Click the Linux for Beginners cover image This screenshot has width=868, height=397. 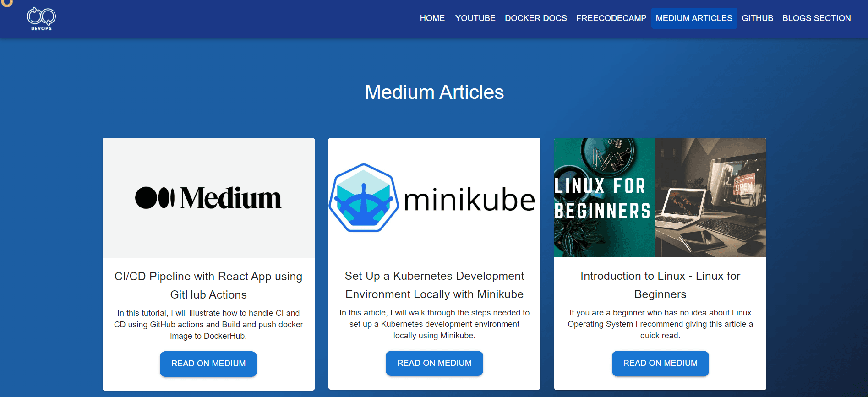pos(660,198)
